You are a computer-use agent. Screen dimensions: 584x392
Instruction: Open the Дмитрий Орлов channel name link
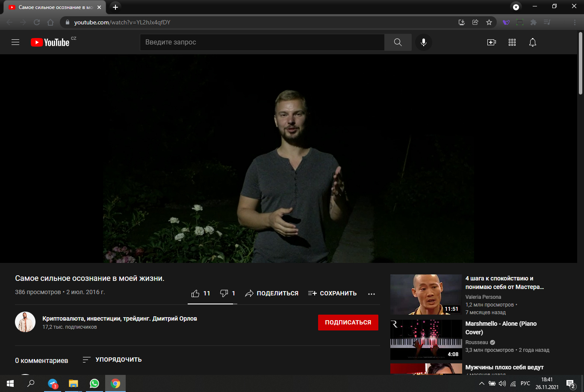coord(120,318)
